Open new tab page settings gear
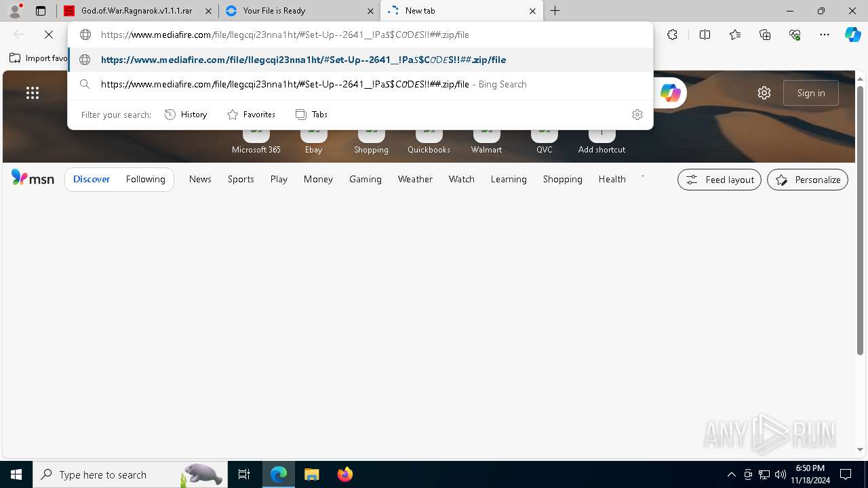This screenshot has height=488, width=868. point(764,93)
